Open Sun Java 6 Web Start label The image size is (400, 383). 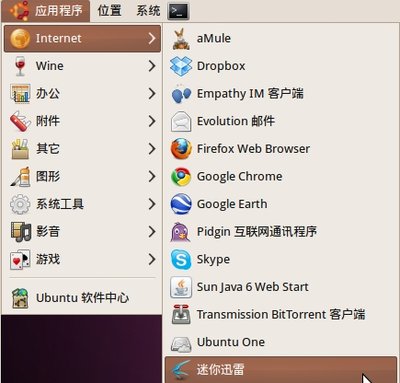click(x=253, y=287)
